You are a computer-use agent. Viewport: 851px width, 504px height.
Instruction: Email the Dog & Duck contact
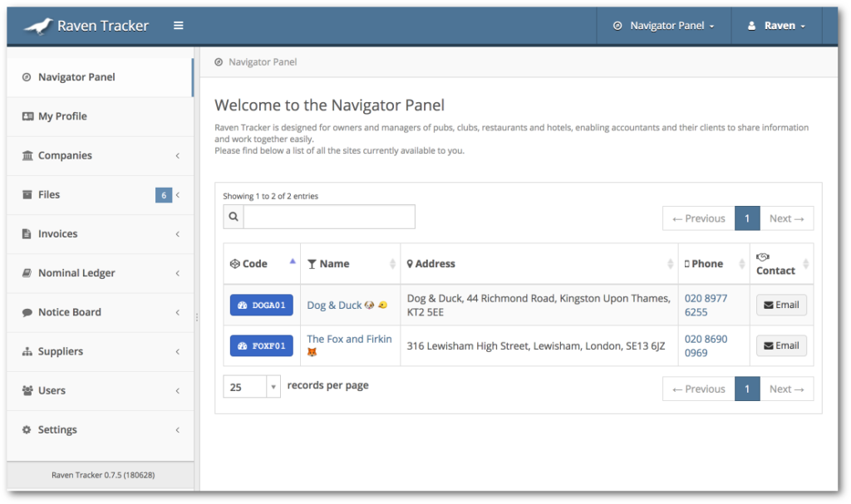click(x=780, y=305)
